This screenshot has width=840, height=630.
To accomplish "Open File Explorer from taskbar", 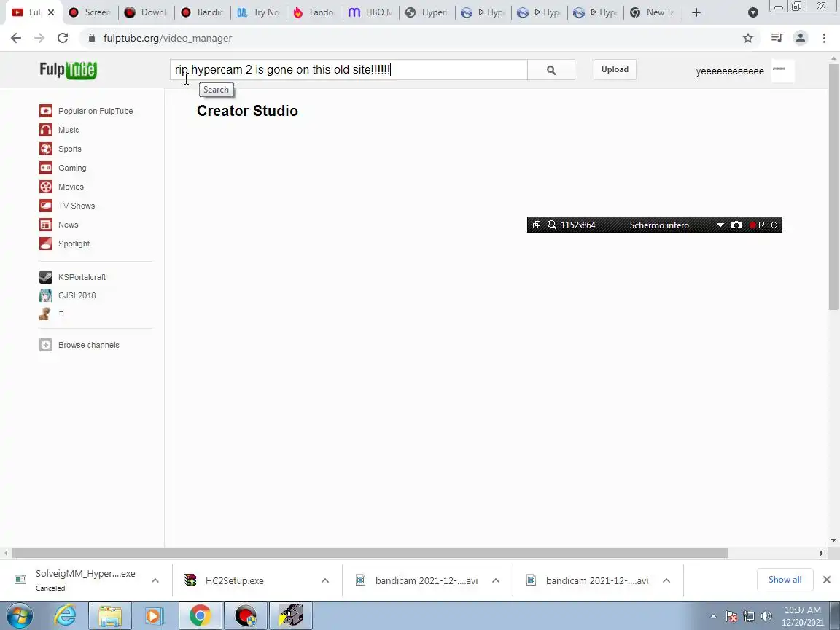I will click(110, 616).
